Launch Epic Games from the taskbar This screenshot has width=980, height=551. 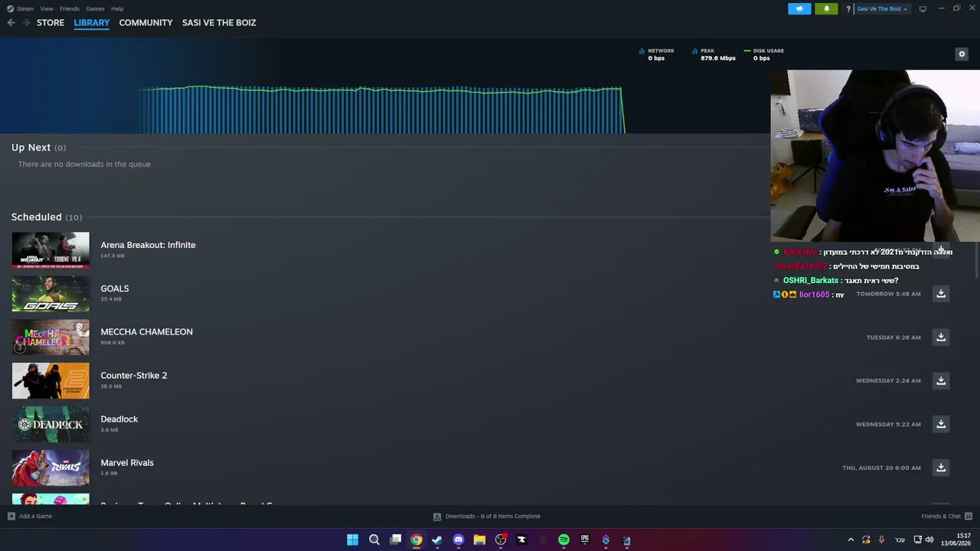coord(585,540)
